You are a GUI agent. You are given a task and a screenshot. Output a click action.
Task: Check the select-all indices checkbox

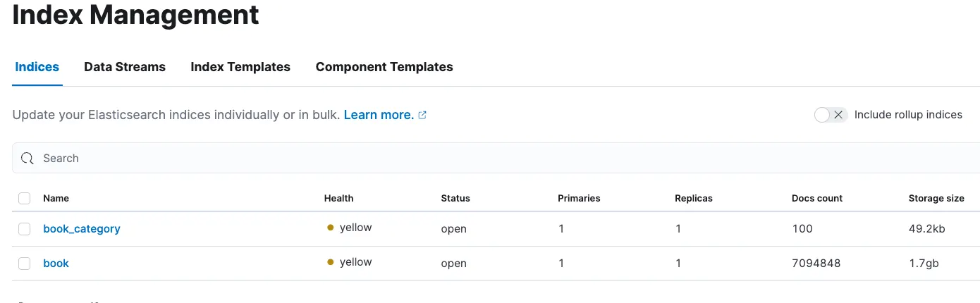click(25, 199)
